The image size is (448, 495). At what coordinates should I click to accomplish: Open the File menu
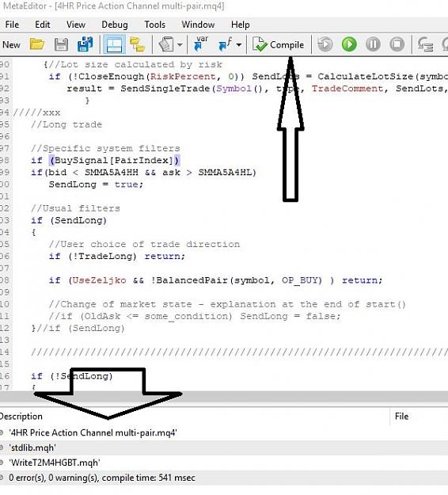tap(12, 25)
